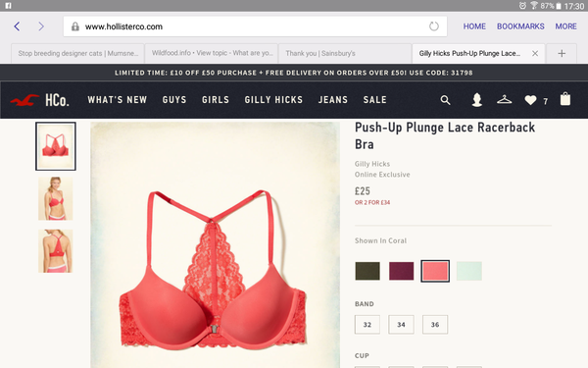
Task: Click the padlock icon in address bar
Action: (75, 26)
